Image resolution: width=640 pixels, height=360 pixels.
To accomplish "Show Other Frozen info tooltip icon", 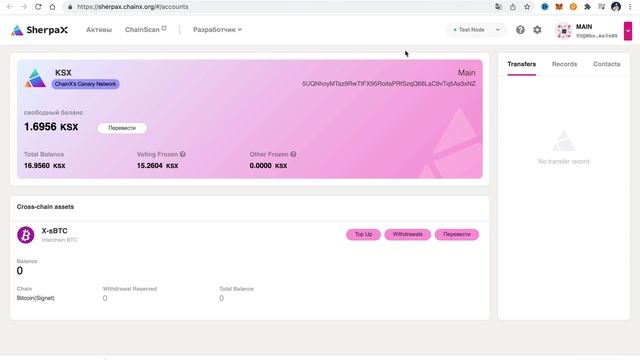I will (x=293, y=154).
